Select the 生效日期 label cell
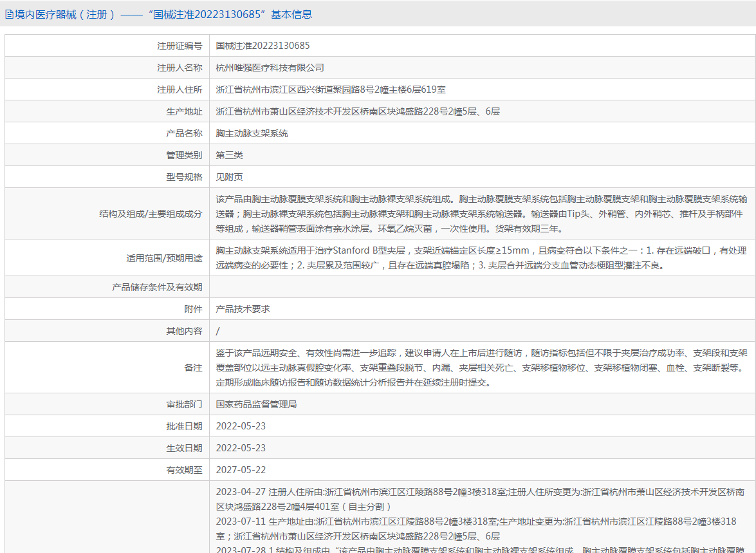Image resolution: width=756 pixels, height=553 pixels. pos(184,448)
